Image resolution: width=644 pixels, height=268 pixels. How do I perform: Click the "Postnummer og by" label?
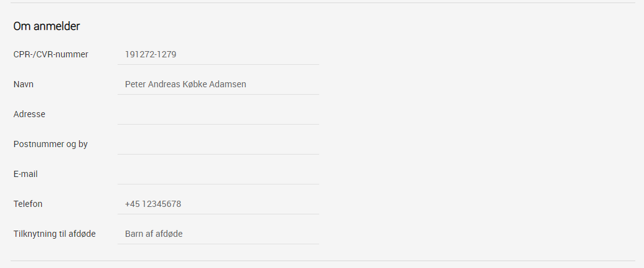(50, 145)
